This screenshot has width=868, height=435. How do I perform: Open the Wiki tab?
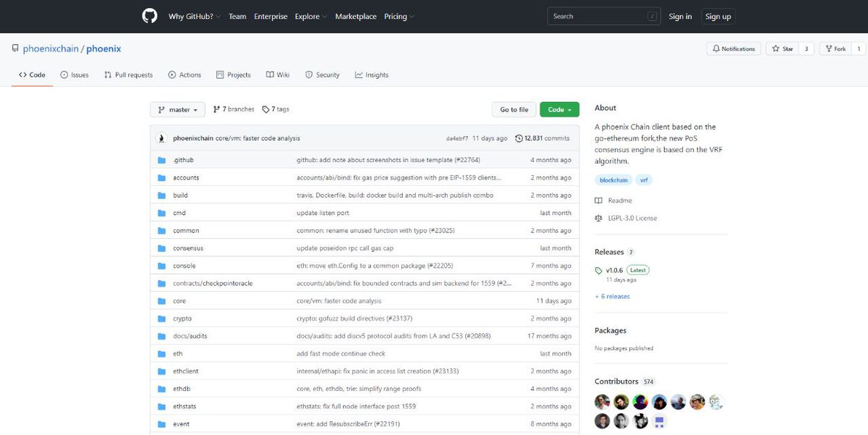(278, 75)
